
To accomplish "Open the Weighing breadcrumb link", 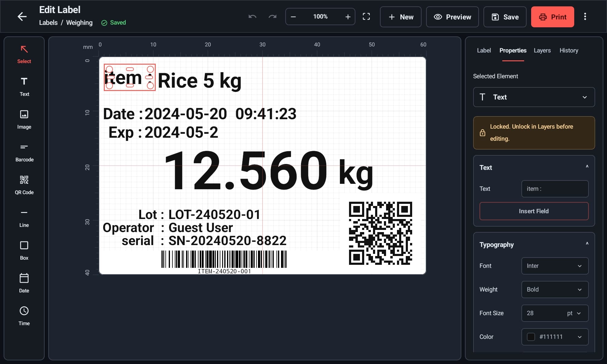I will pyautogui.click(x=79, y=23).
